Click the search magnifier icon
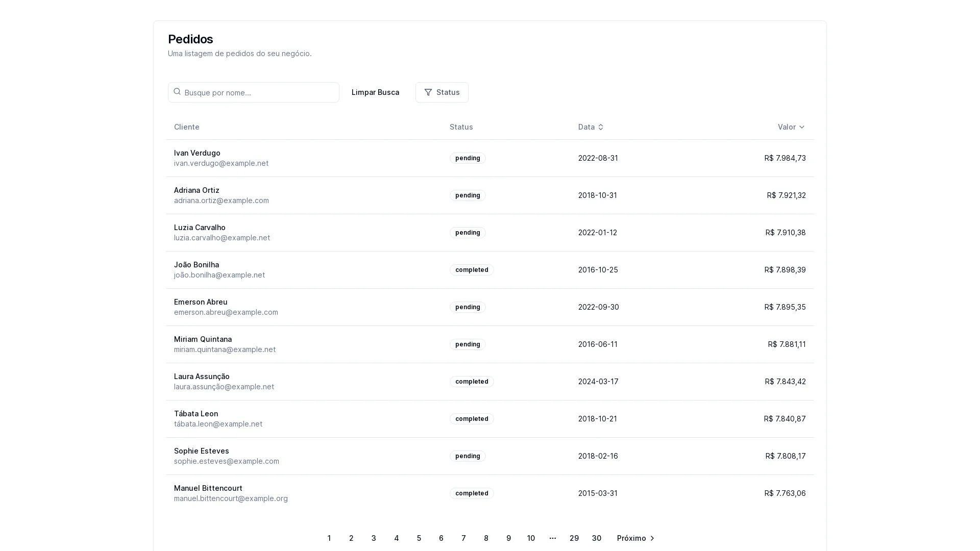 pos(177,92)
